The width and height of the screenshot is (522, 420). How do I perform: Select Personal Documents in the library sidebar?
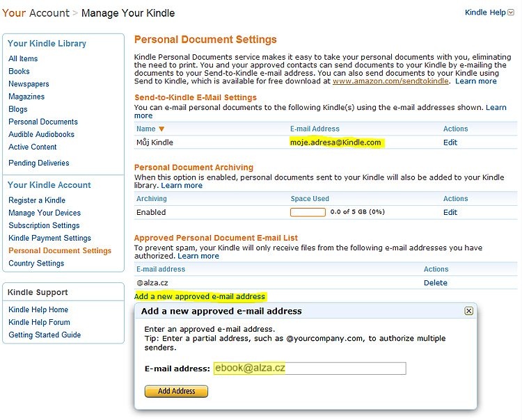pyautogui.click(x=43, y=122)
